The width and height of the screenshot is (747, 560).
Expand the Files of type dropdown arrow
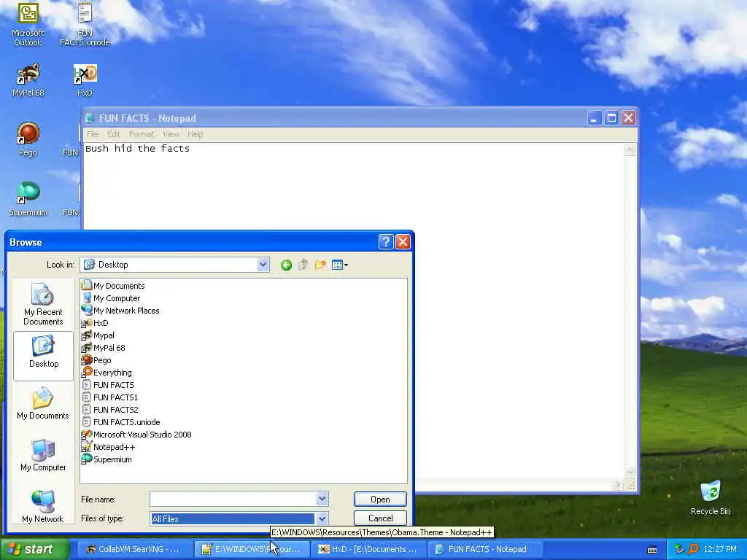click(x=322, y=518)
